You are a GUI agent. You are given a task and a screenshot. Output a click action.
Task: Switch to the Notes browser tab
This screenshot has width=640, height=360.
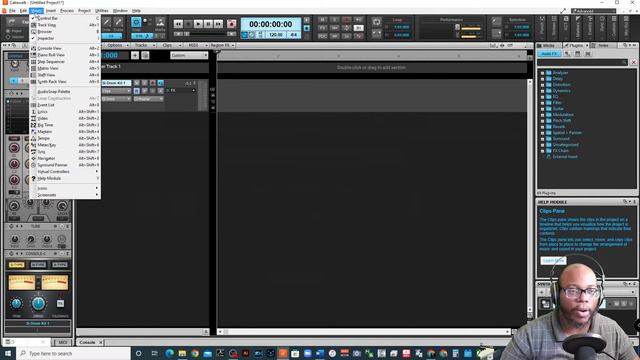pyautogui.click(x=603, y=45)
